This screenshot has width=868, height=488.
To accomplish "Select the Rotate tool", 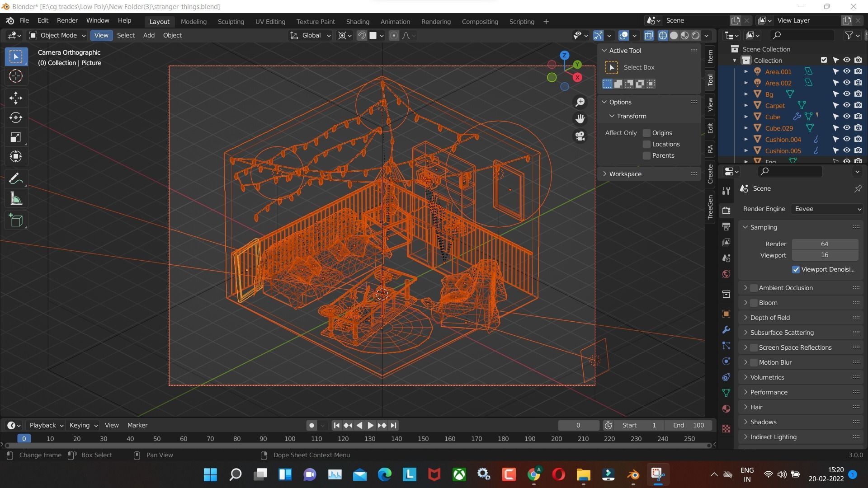I will tap(16, 117).
